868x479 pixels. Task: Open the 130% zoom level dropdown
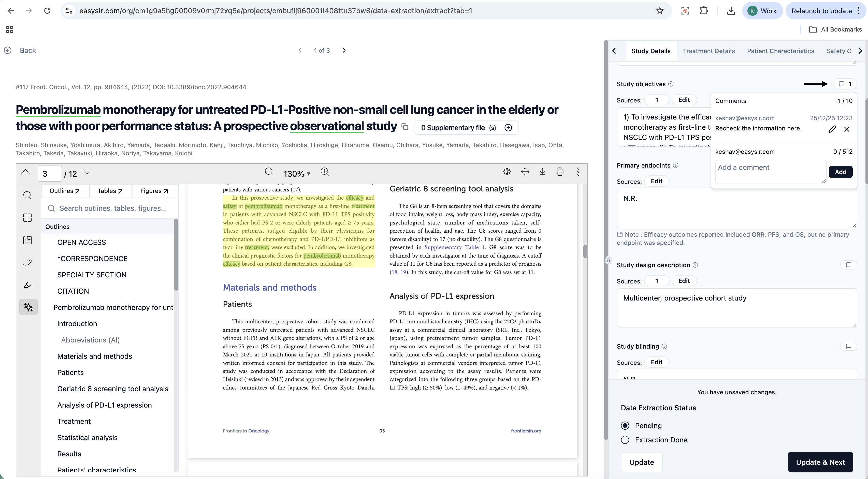(x=297, y=173)
